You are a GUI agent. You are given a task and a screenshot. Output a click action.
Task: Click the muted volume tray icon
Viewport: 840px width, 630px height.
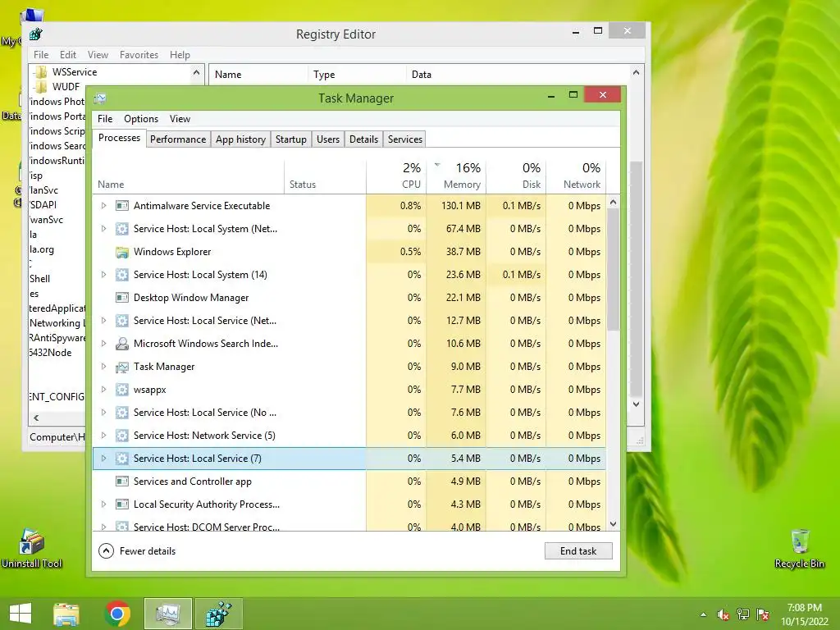point(724,614)
